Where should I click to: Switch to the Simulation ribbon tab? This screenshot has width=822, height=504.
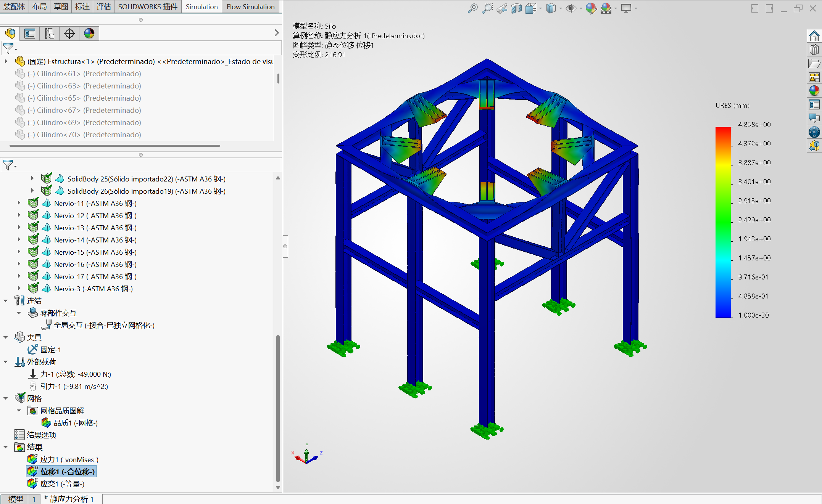[201, 6]
